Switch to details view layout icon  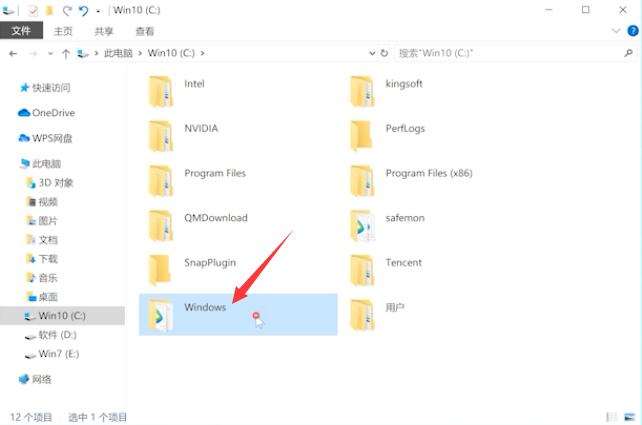tap(611, 417)
